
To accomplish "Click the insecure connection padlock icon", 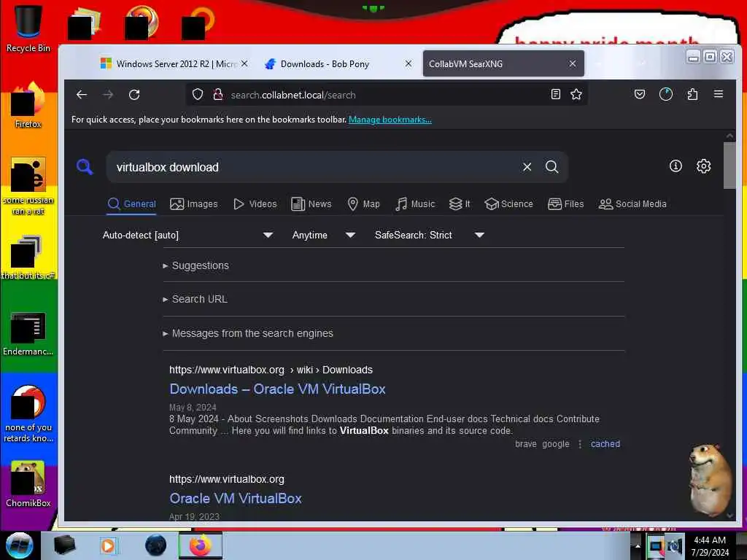I will tap(217, 95).
